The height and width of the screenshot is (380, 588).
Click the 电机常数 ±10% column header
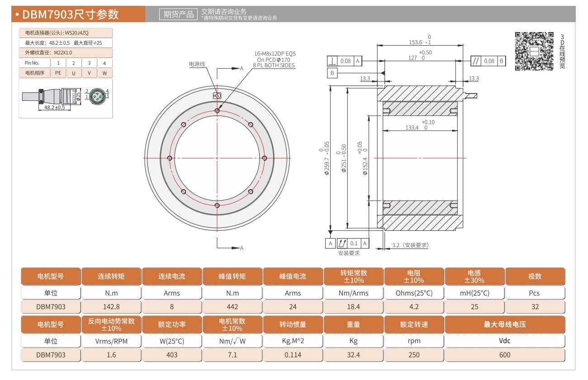click(232, 324)
